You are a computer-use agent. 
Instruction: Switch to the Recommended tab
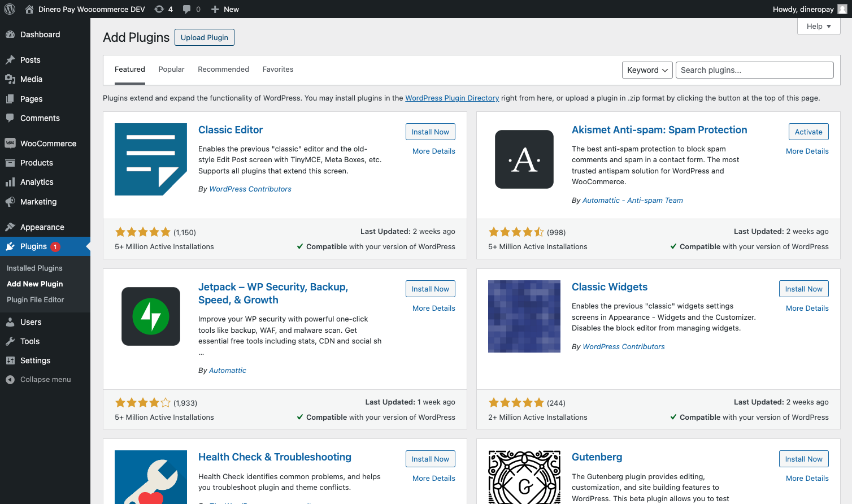pyautogui.click(x=223, y=69)
